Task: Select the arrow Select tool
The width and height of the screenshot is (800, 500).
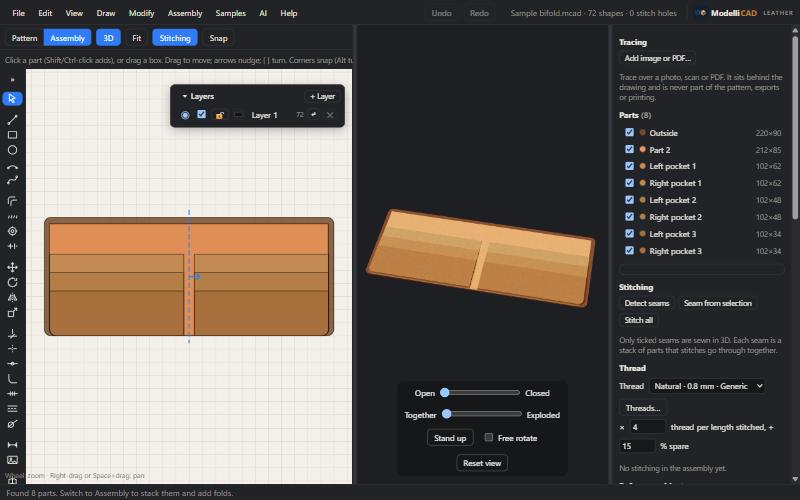Action: coord(12,98)
